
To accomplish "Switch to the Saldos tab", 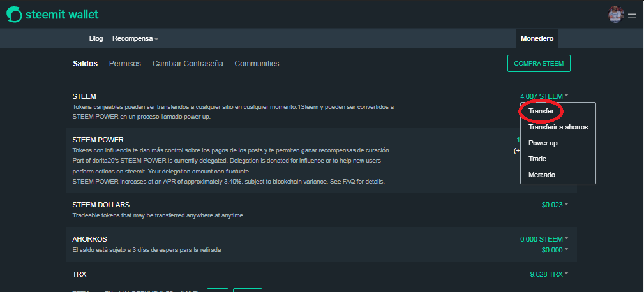I will click(x=86, y=64).
